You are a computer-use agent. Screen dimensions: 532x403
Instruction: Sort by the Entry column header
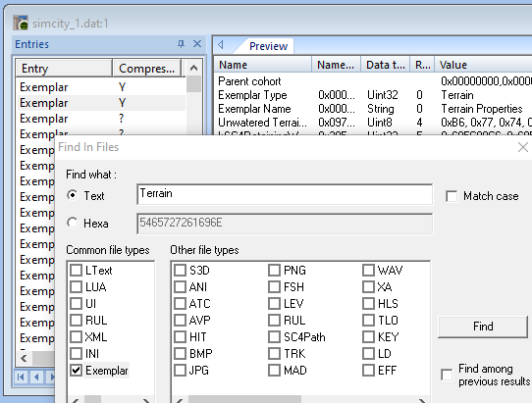tap(64, 69)
